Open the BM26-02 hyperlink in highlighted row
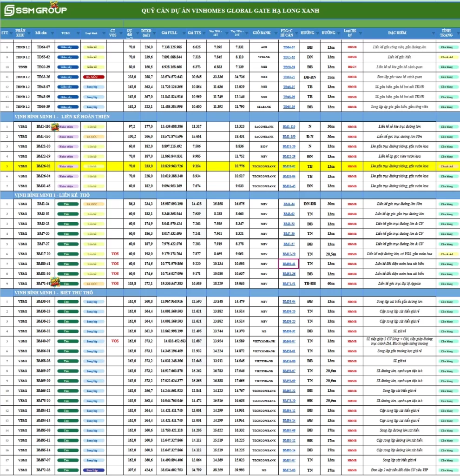This screenshot has width=460, height=476. [289, 166]
